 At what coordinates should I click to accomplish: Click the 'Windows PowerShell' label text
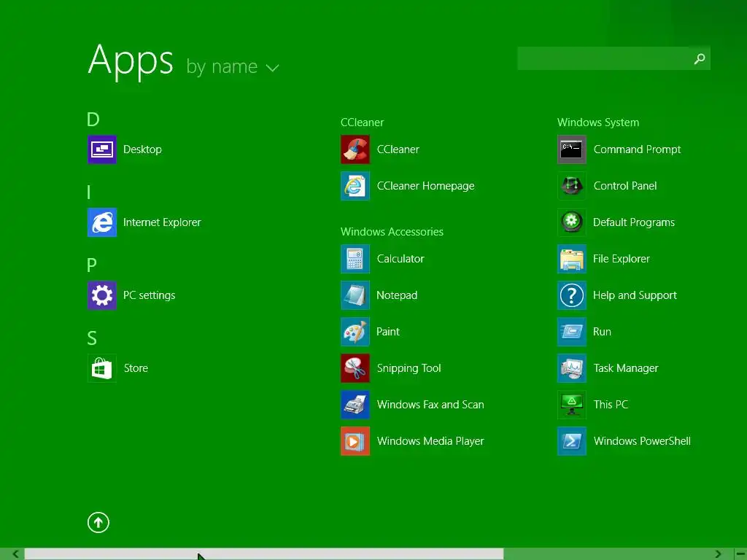642,441
